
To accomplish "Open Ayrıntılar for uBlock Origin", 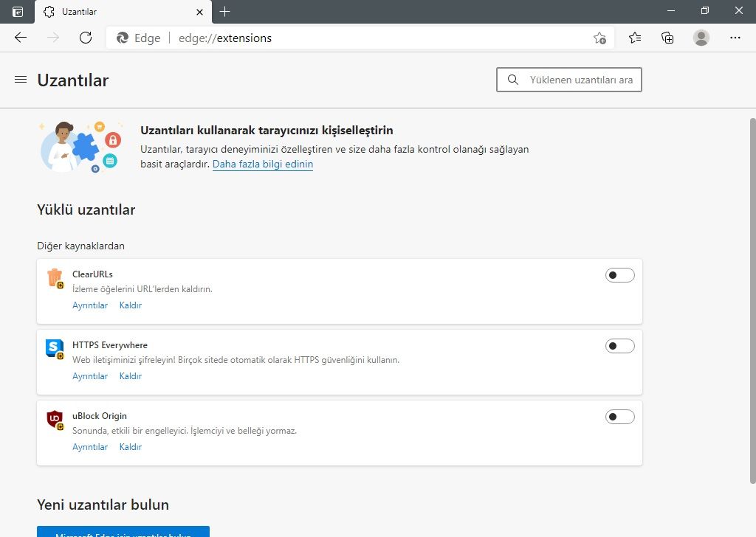I will 90,447.
